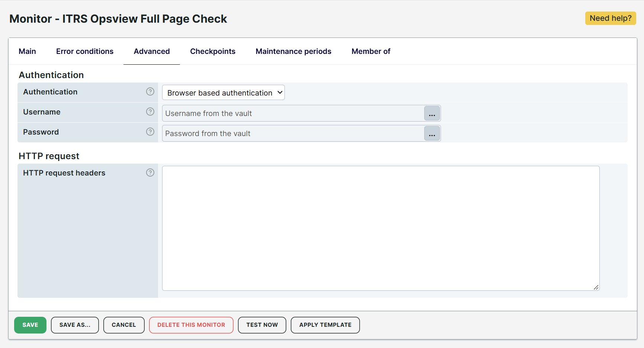Click the Authentication section heading
This screenshot has width=644, height=348.
(51, 75)
